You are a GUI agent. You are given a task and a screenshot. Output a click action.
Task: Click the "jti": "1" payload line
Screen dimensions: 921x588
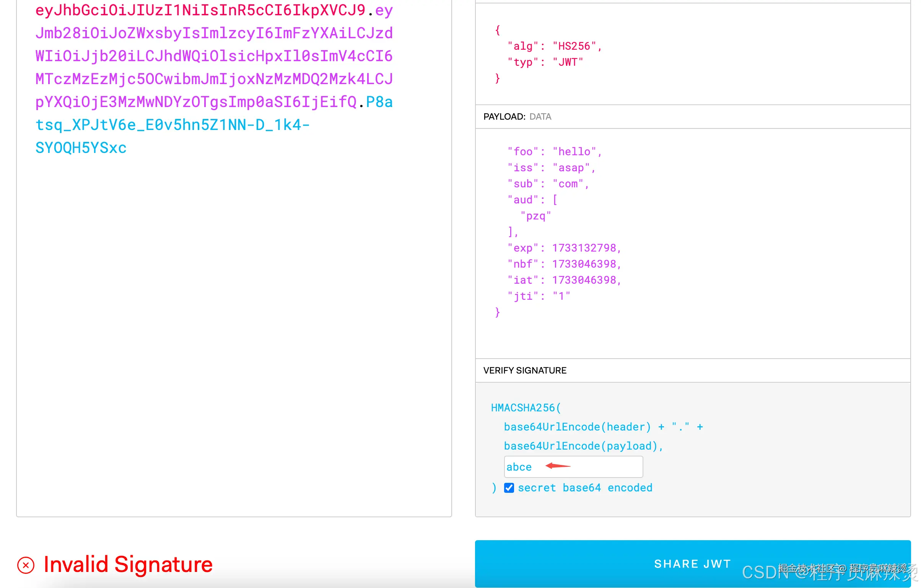pos(539,296)
